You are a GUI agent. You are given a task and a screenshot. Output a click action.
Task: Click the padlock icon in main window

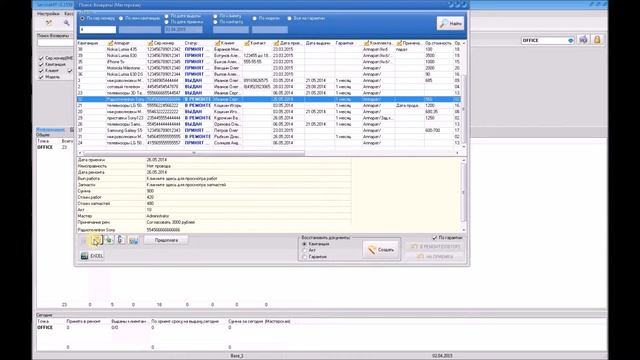tap(597, 40)
